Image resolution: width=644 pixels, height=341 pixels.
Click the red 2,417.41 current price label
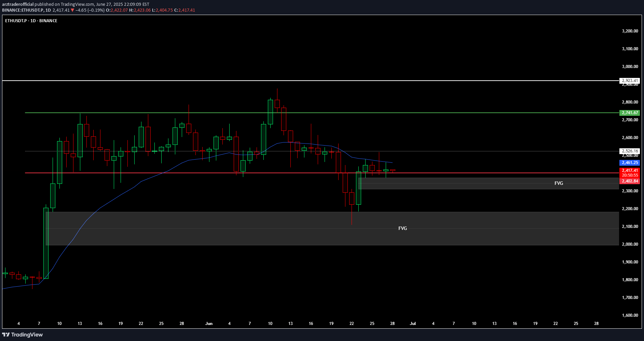(x=629, y=170)
